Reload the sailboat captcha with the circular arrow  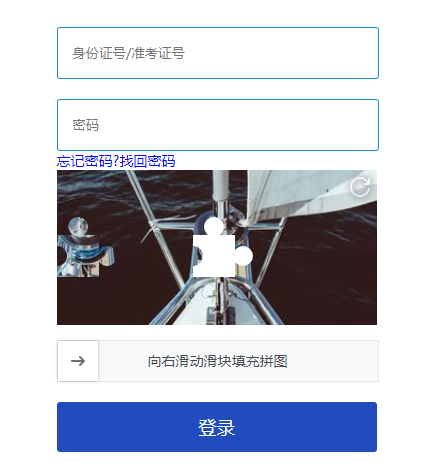click(x=360, y=187)
